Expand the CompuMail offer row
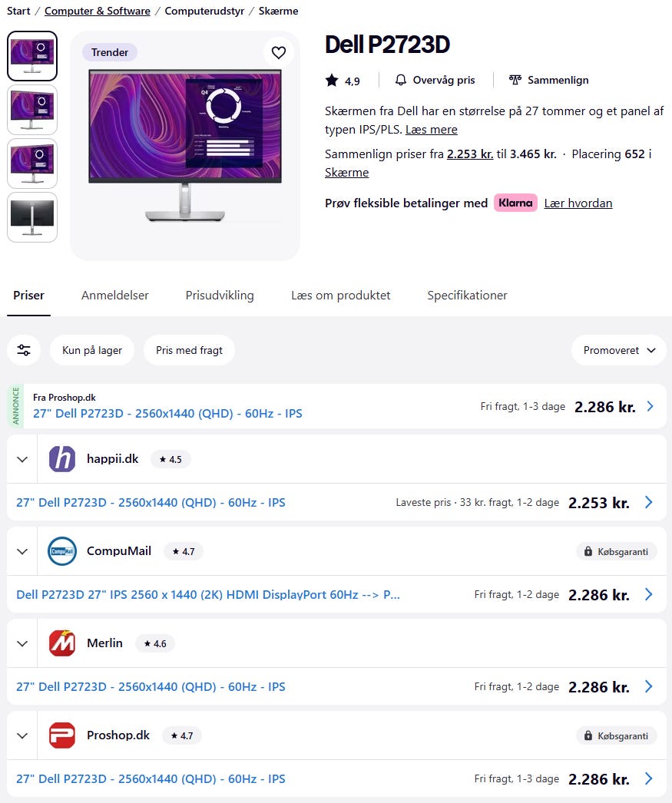This screenshot has height=803, width=672. click(x=22, y=551)
